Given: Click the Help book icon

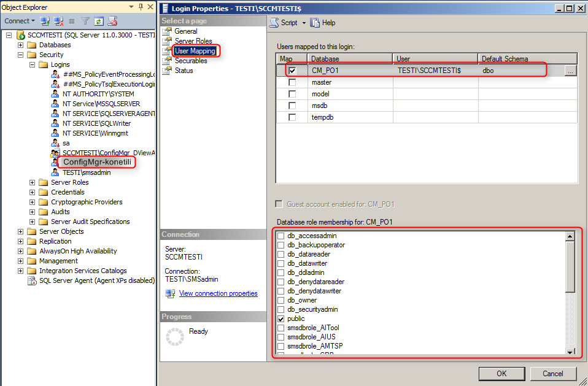Looking at the screenshot, I should (315, 23).
